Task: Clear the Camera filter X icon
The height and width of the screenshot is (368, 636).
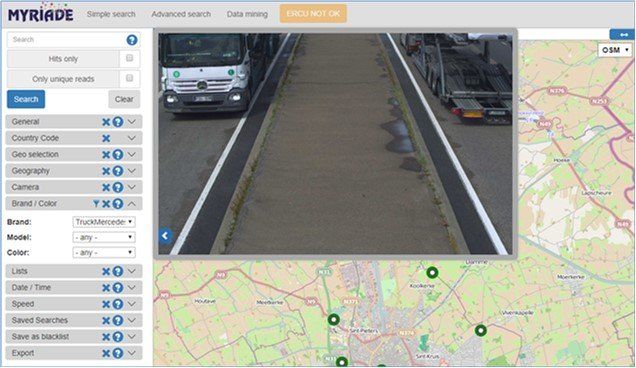Action: click(106, 187)
